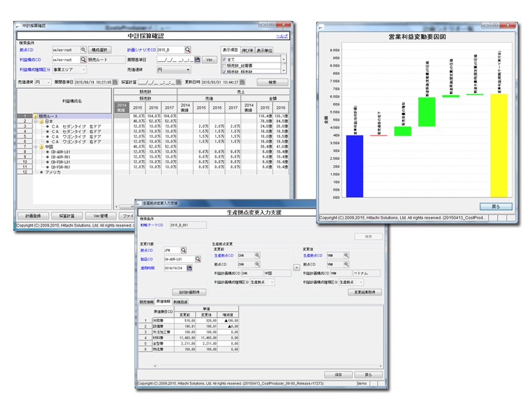Click the calendar icon of the 採算計算 date field

coord(179,82)
